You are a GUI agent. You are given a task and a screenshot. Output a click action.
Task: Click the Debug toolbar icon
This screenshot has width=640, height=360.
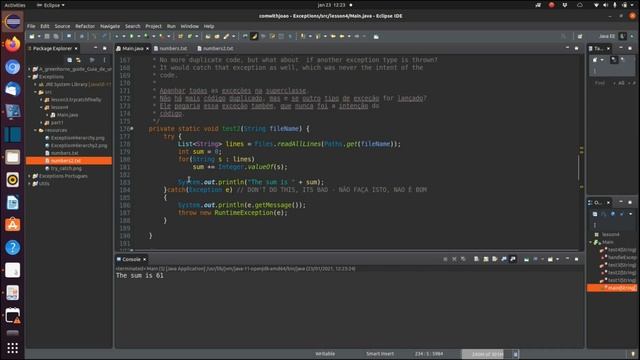(117, 36)
